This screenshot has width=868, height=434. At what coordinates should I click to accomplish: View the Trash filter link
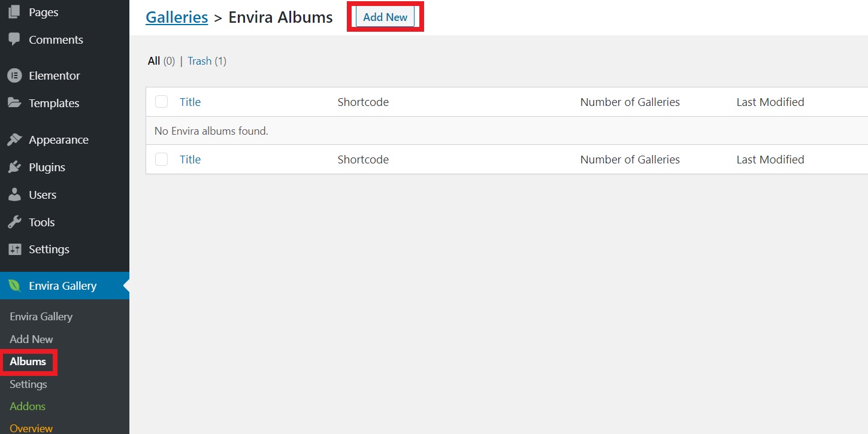point(199,61)
